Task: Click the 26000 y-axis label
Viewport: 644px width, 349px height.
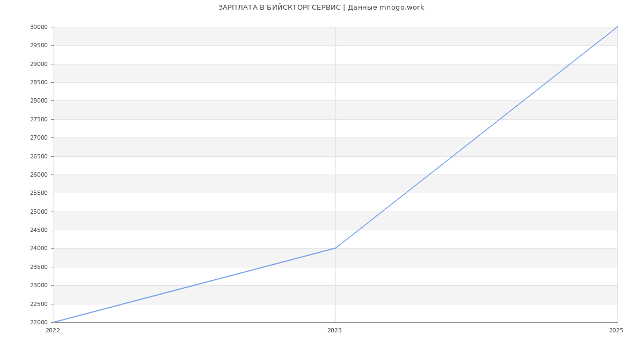Action: coord(39,175)
